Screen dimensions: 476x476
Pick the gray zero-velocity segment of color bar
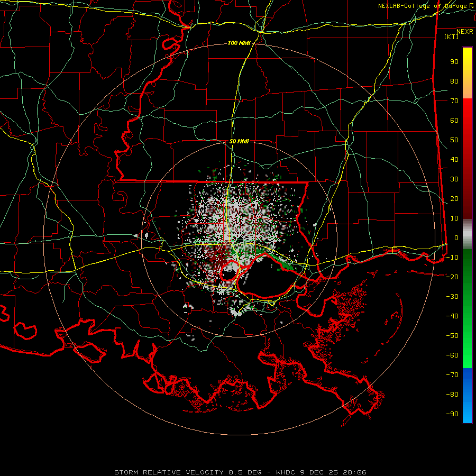click(467, 234)
